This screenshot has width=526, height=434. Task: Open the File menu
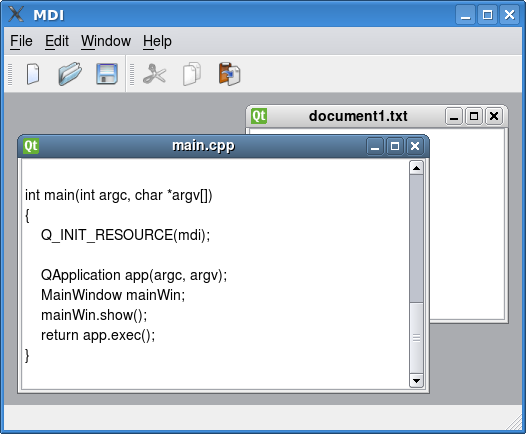21,41
